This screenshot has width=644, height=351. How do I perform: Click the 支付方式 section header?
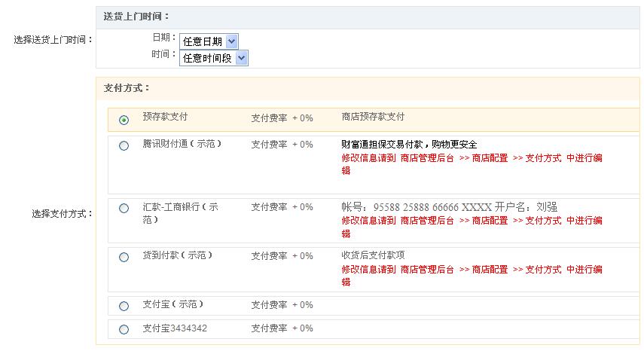[127, 88]
